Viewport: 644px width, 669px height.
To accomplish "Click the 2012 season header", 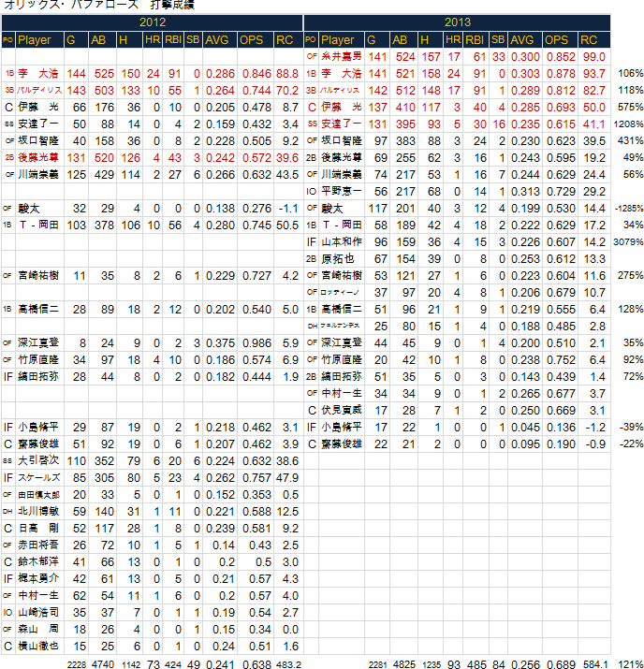I will coord(153,22).
